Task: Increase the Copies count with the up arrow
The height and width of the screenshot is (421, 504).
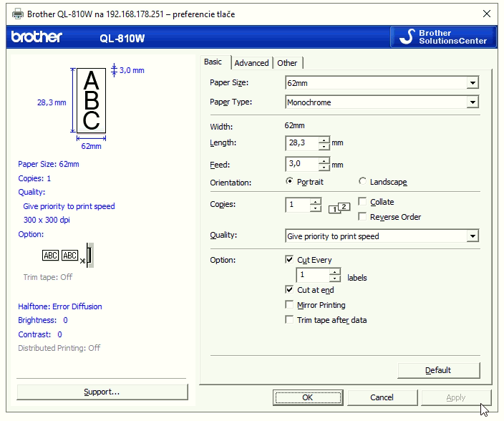Action: pos(316,202)
